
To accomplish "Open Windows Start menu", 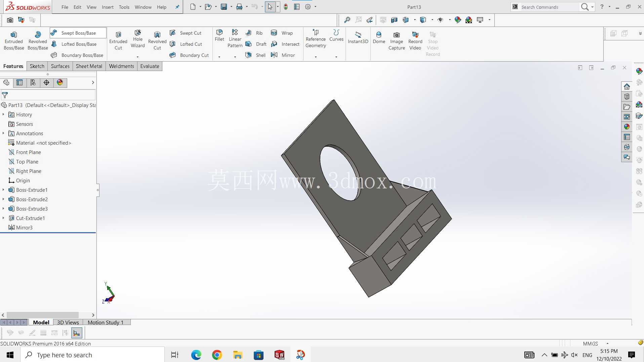I will [10, 355].
